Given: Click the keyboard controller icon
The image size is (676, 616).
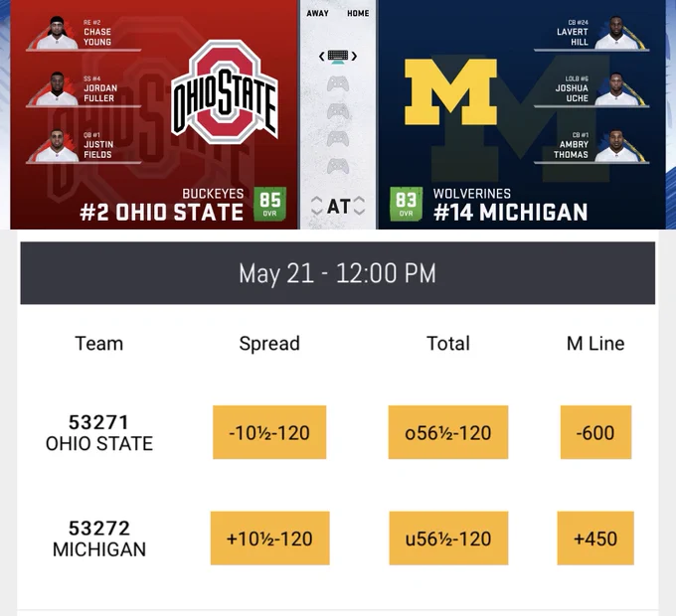Looking at the screenshot, I should coord(338,57).
